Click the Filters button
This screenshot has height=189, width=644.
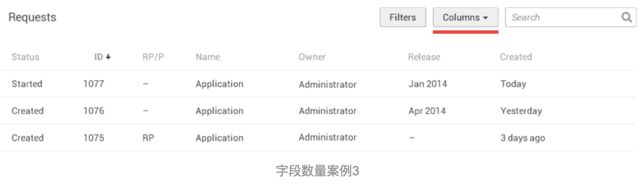(x=403, y=17)
